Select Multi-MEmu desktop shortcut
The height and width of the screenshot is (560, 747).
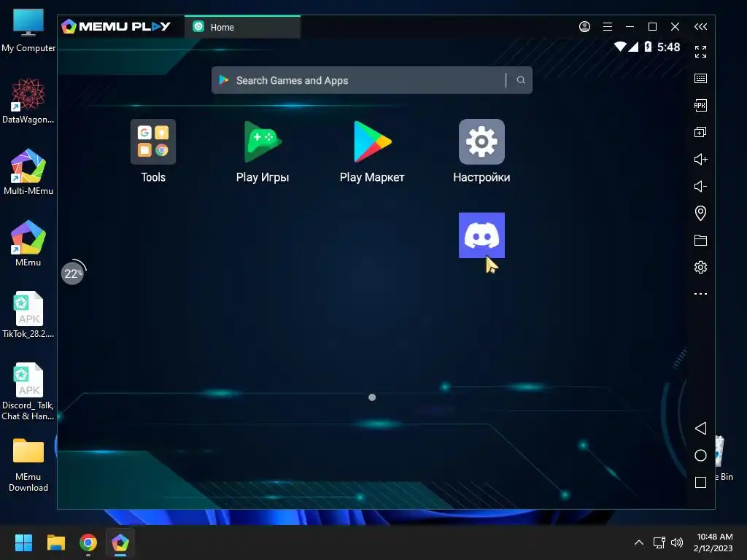point(28,172)
